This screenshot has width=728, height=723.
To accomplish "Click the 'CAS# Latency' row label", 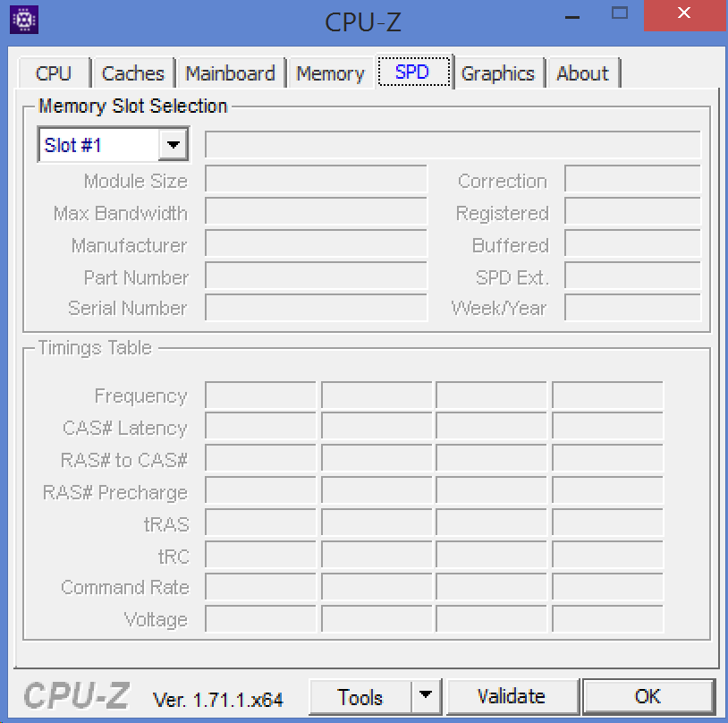I will [x=125, y=428].
